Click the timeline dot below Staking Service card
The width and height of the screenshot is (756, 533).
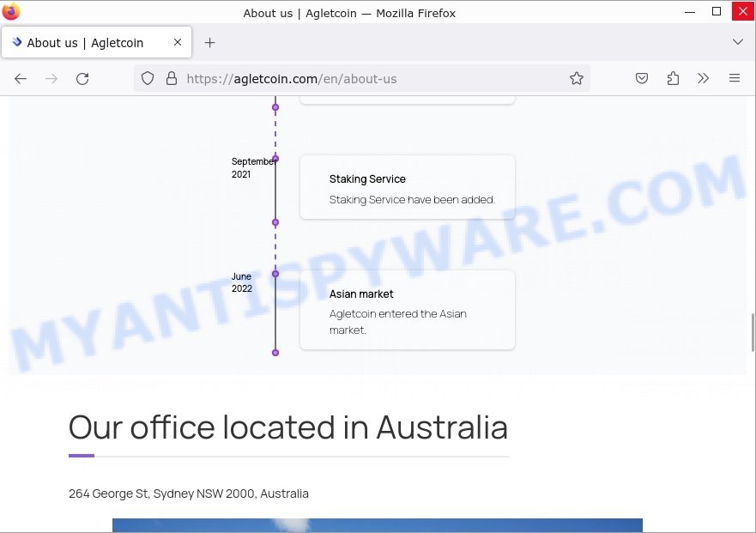[275, 222]
